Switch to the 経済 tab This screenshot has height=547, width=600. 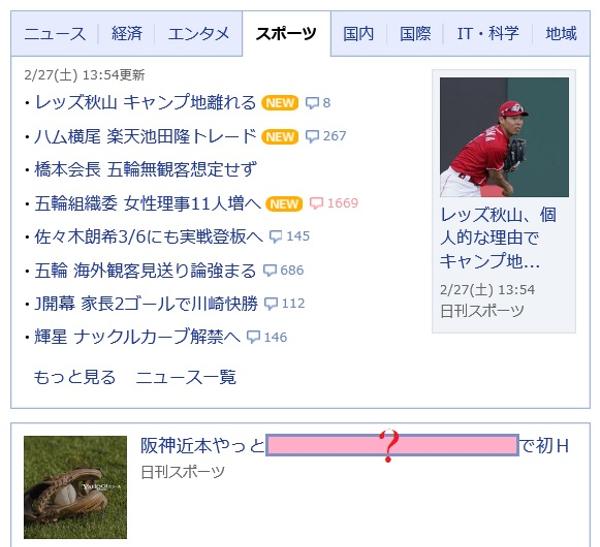(127, 34)
